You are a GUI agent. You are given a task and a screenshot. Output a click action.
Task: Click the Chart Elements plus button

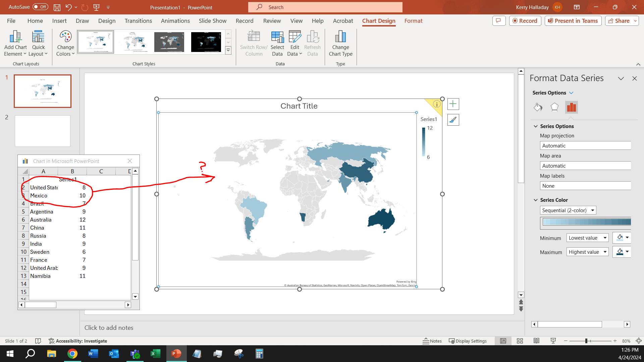[453, 104]
